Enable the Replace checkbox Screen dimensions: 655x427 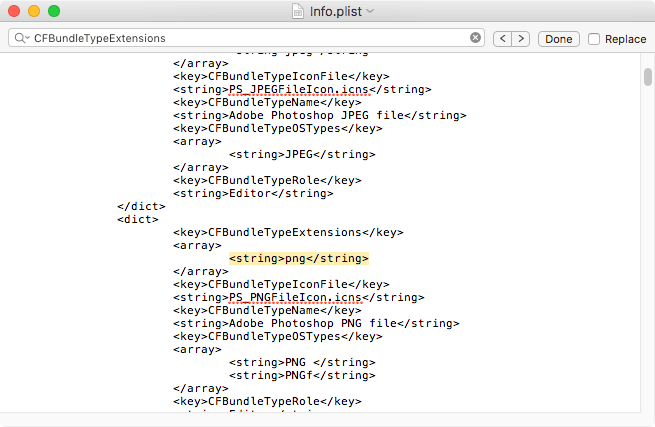tap(594, 39)
